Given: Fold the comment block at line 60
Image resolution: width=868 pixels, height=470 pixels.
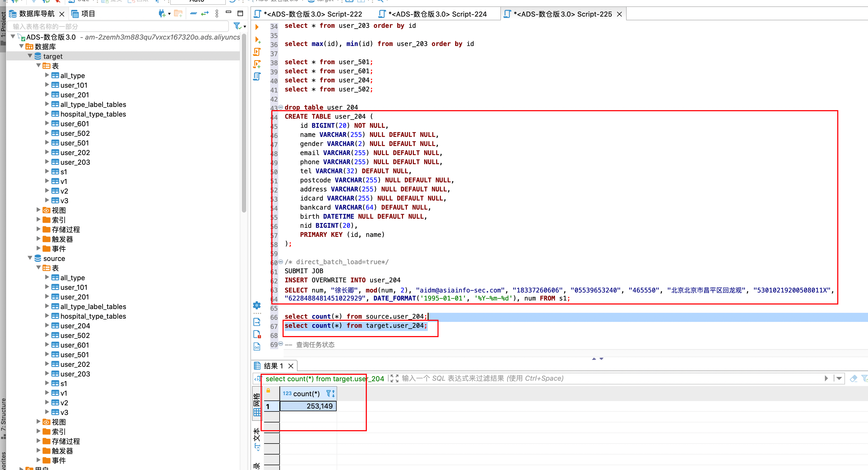Looking at the screenshot, I should pyautogui.click(x=281, y=262).
